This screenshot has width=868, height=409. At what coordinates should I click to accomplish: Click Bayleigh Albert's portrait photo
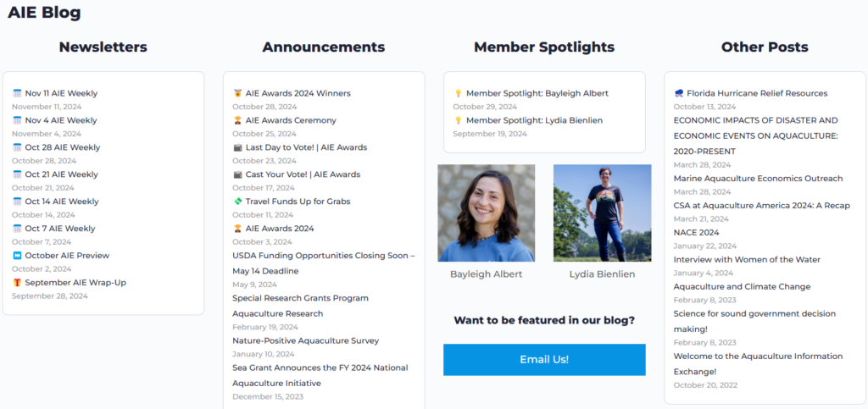coord(486,213)
